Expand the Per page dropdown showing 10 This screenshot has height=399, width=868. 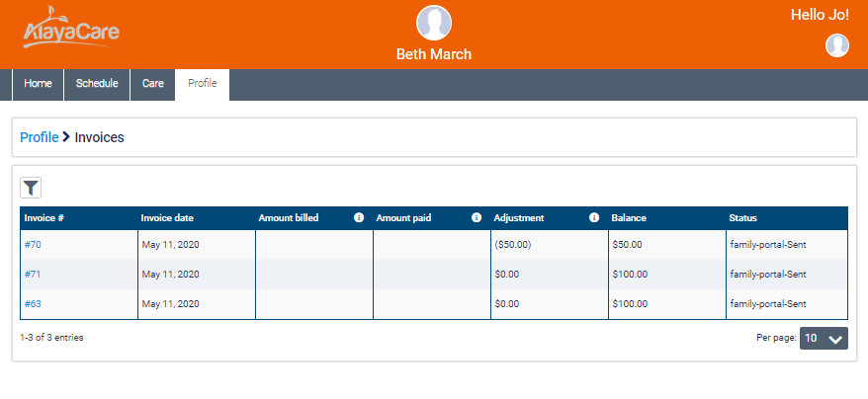tap(824, 338)
